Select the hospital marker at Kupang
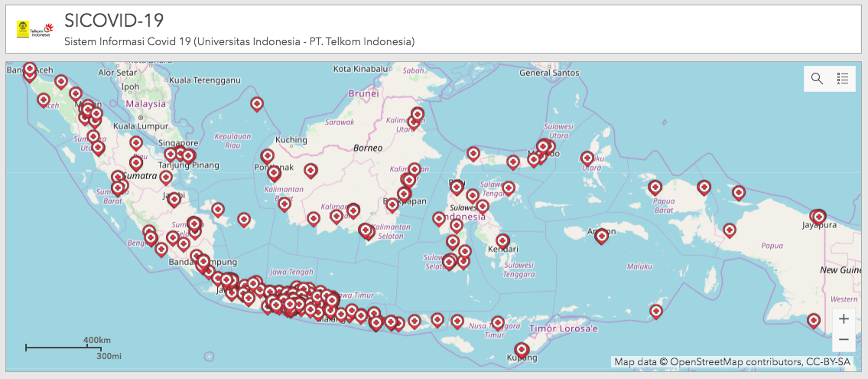 [522, 349]
